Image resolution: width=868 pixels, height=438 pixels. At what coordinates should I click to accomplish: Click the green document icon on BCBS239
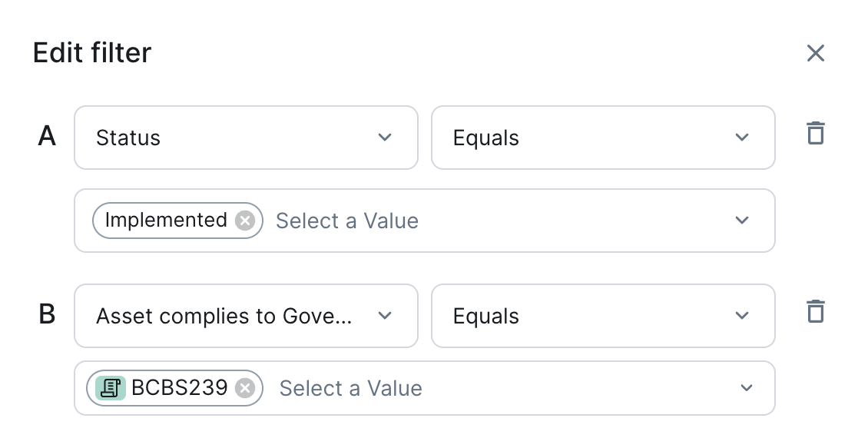[x=110, y=387]
